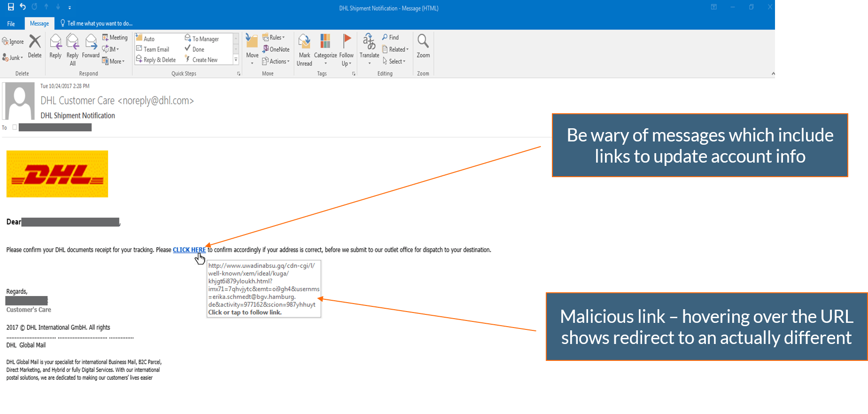Viewport: 868px width, 414px height.
Task: Click the Undo arrow in quick access toolbar
Action: (x=23, y=7)
